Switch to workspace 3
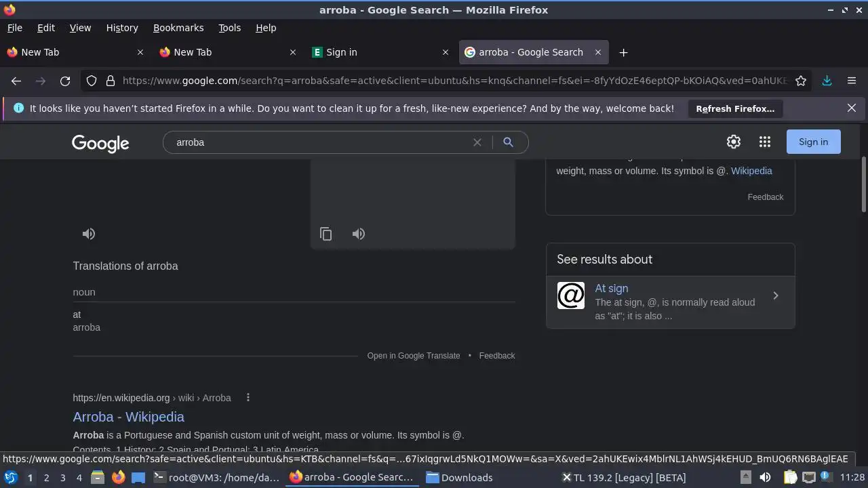 (62, 477)
